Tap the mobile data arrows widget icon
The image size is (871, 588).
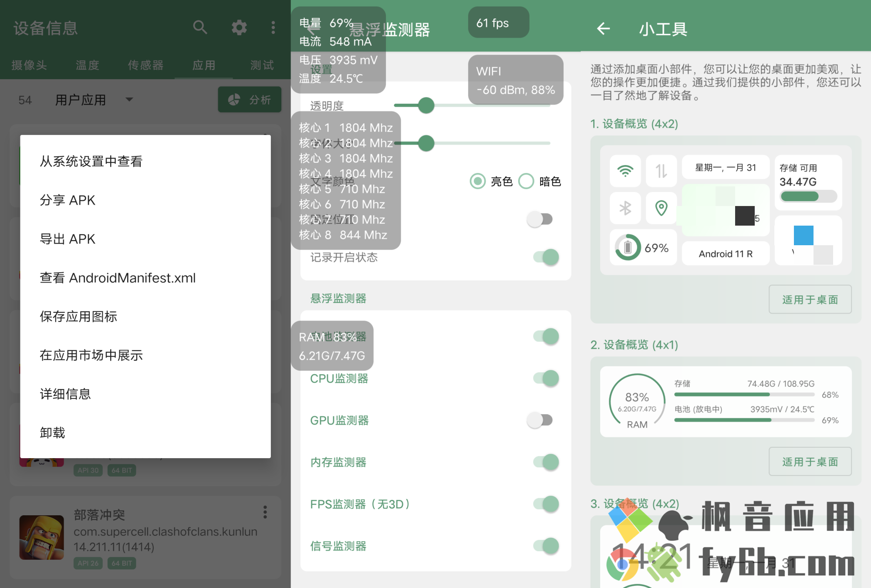tap(662, 170)
